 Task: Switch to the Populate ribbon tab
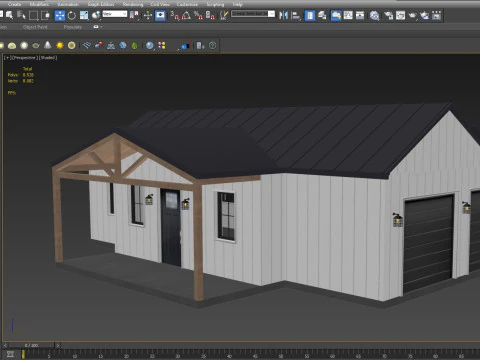[73, 27]
